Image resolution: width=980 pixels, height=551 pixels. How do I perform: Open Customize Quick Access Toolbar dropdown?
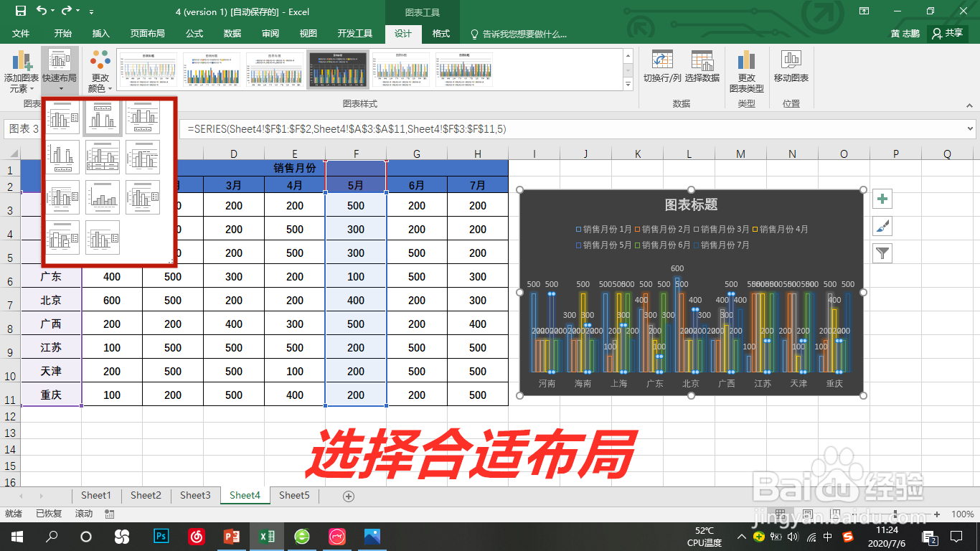(91, 12)
